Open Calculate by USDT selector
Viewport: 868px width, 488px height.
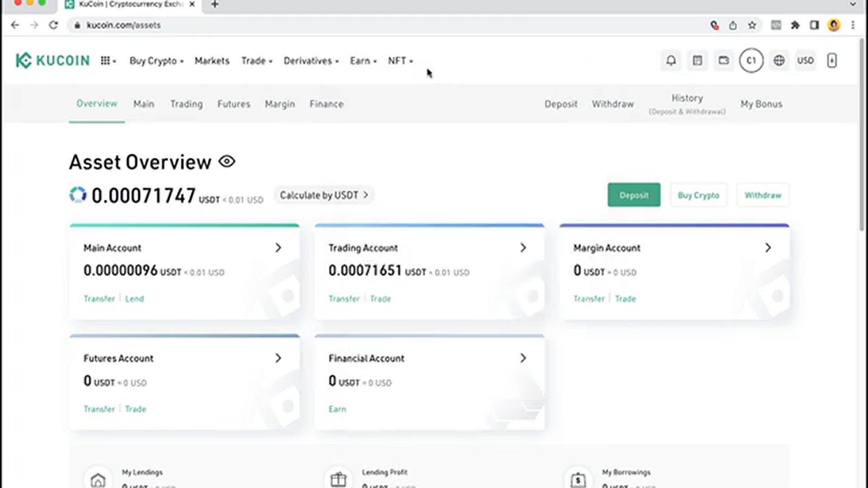pos(324,195)
